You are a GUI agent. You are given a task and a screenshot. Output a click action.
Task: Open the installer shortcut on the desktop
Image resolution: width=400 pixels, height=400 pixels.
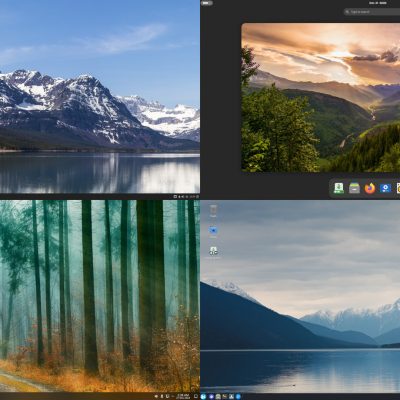click(x=213, y=252)
